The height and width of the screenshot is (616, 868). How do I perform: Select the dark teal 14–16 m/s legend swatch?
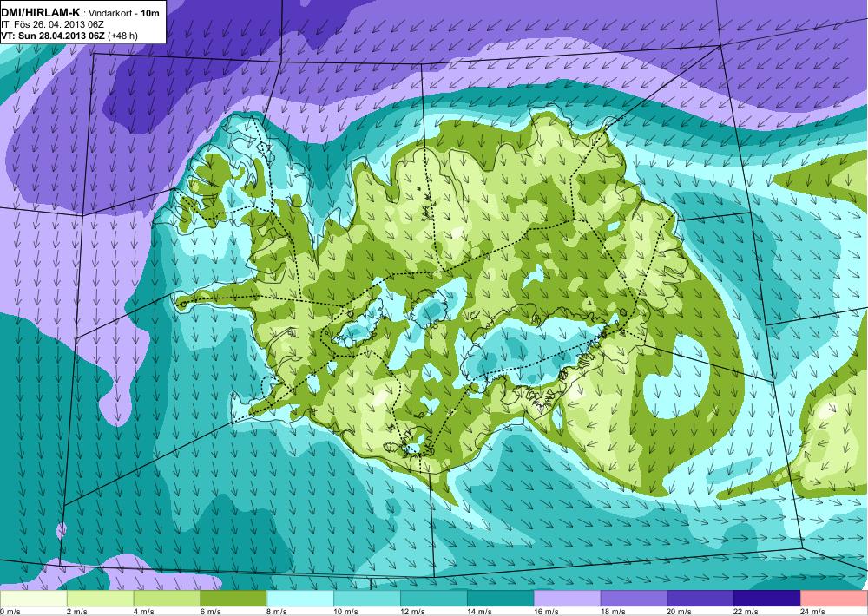point(501,599)
